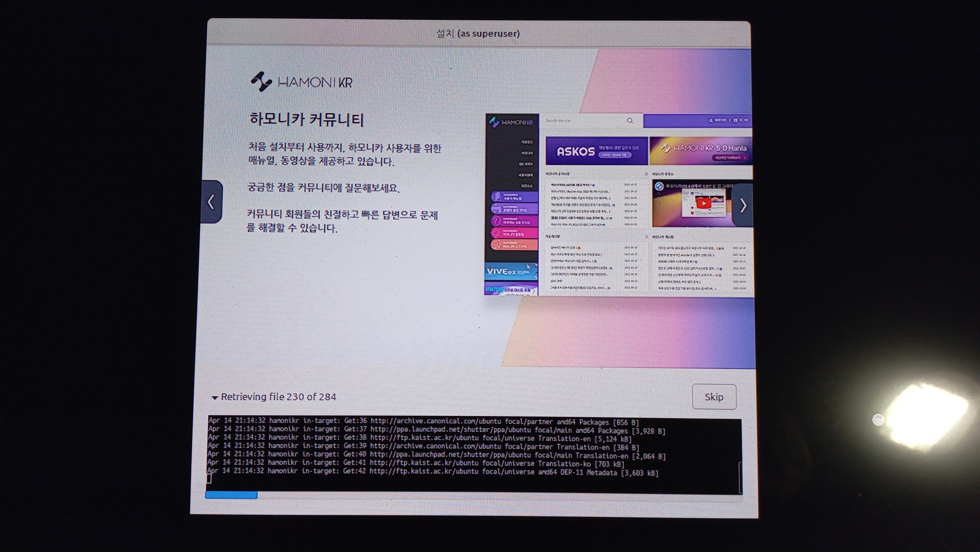Click magnifier icon in screenshot search bar
Viewport: 980px width, 552px height.
[x=630, y=121]
